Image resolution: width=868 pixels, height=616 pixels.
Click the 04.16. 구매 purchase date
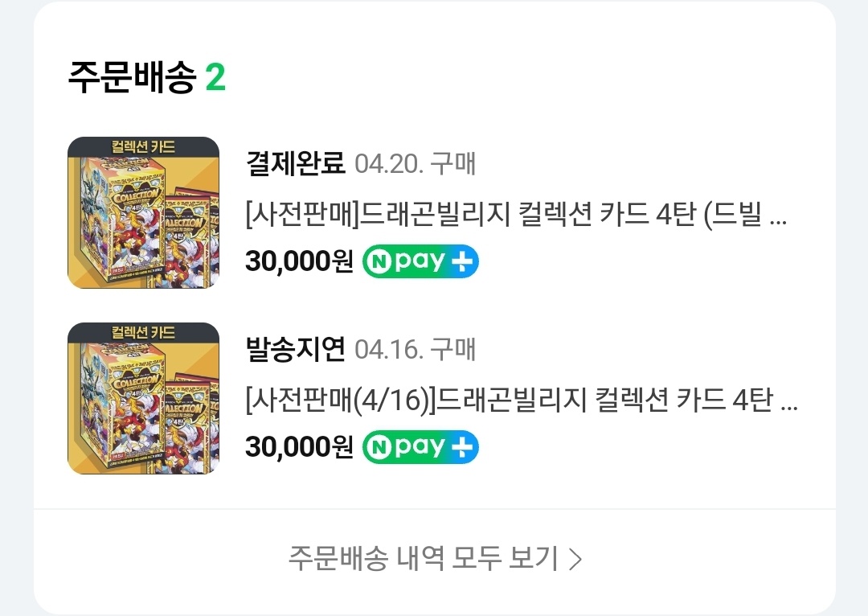tap(415, 350)
